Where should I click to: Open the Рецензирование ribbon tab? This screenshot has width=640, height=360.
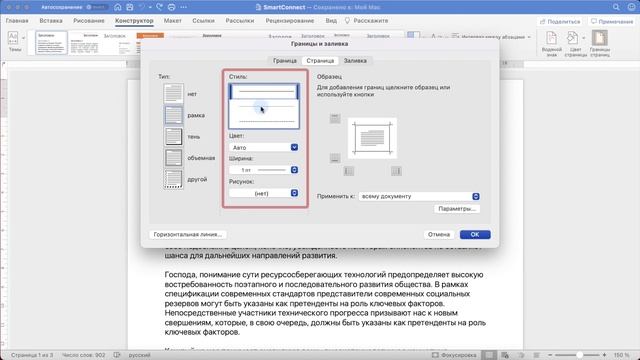pyautogui.click(x=290, y=20)
